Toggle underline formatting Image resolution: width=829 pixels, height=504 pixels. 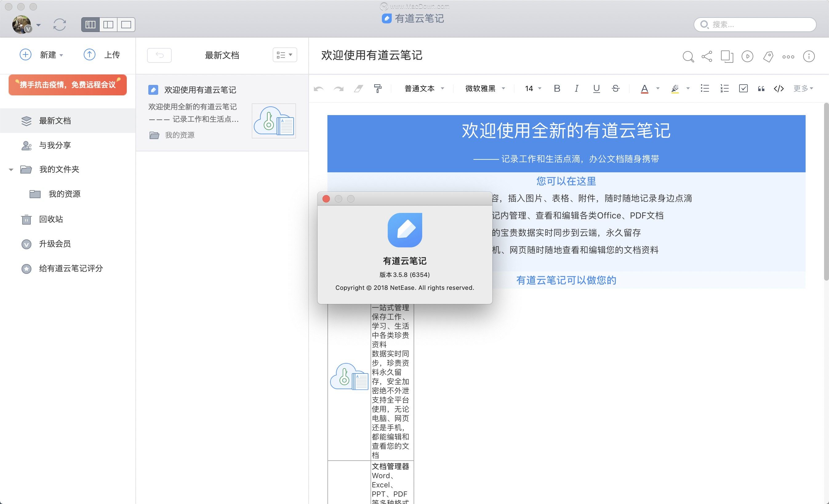point(596,89)
